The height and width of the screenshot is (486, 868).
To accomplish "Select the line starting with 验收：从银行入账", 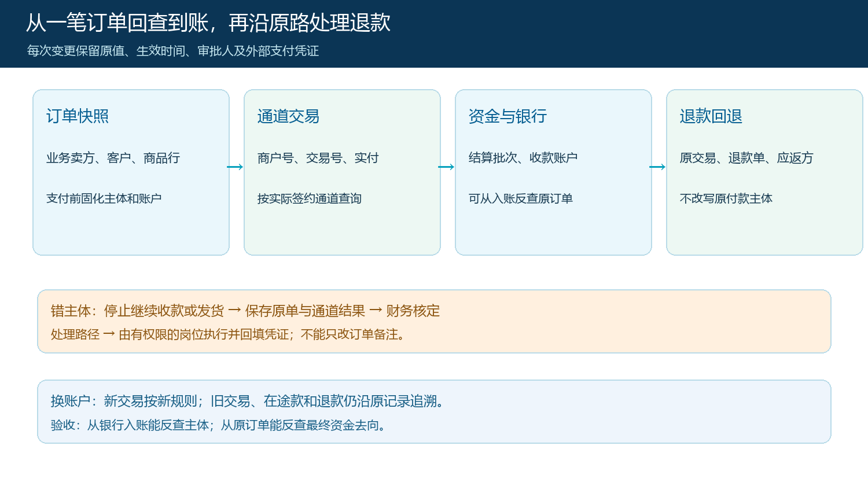I will 220,425.
